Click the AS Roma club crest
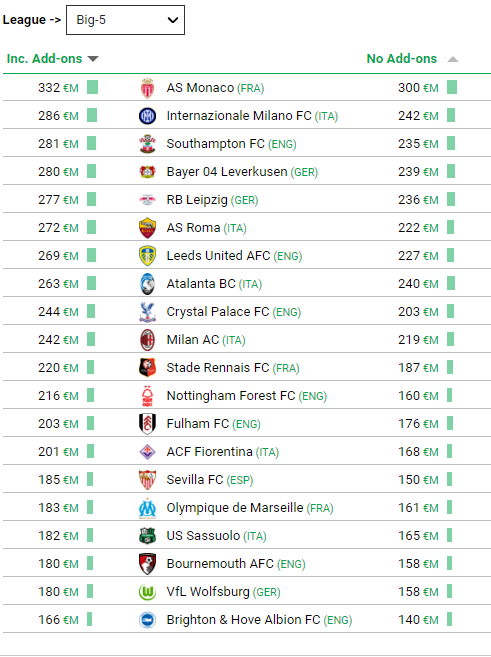Screen dimensions: 491x657 pos(147,228)
